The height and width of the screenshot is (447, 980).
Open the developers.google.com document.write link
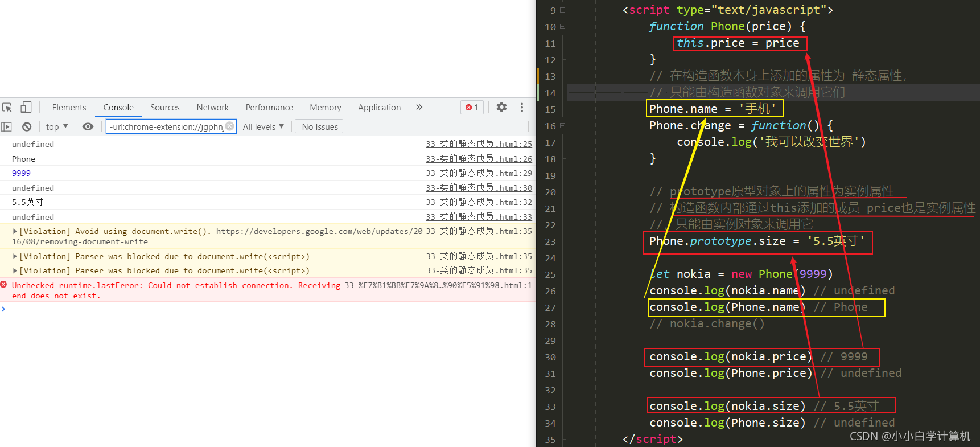coord(319,231)
